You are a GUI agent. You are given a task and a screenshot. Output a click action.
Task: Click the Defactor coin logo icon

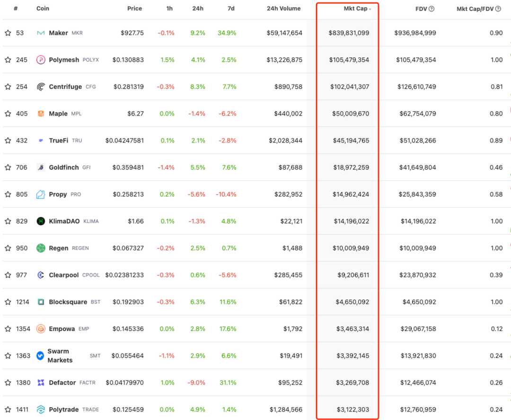[41, 383]
